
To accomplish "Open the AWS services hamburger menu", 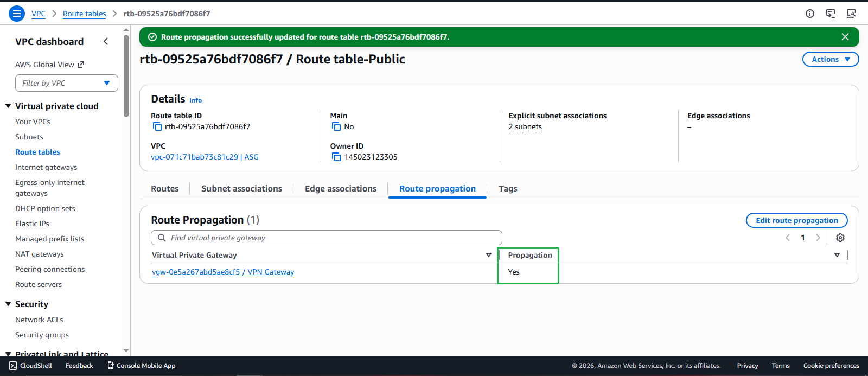I will coord(17,14).
